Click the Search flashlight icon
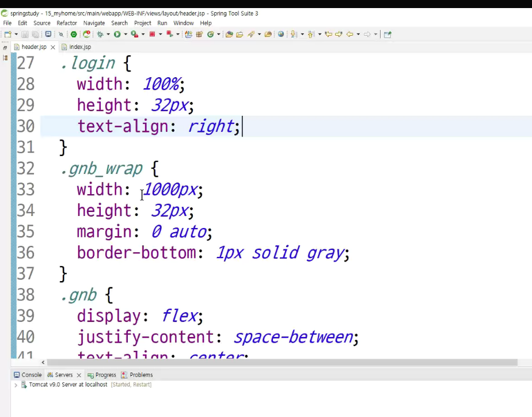The image size is (532, 417). (x=251, y=34)
